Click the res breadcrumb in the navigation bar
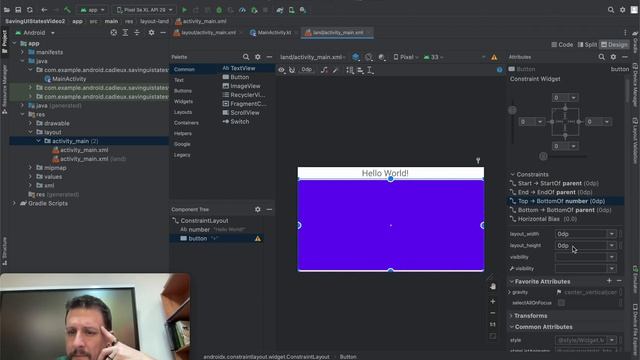 click(129, 21)
